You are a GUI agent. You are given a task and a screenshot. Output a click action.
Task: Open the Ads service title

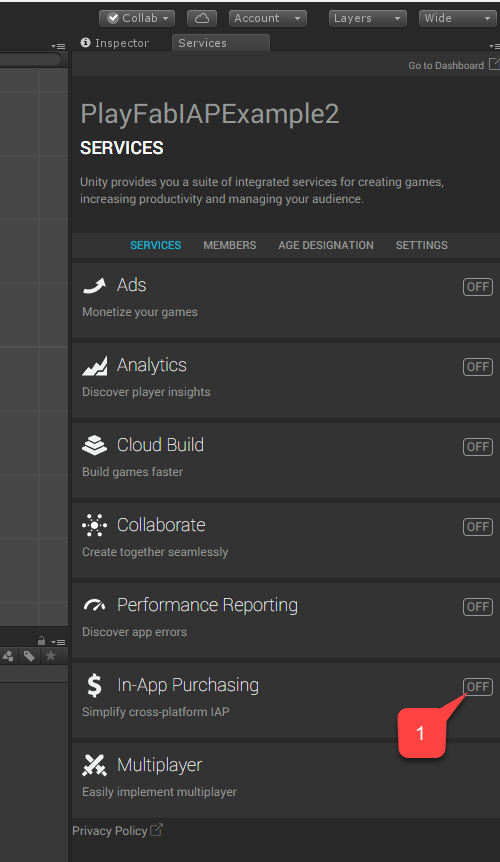(131, 285)
